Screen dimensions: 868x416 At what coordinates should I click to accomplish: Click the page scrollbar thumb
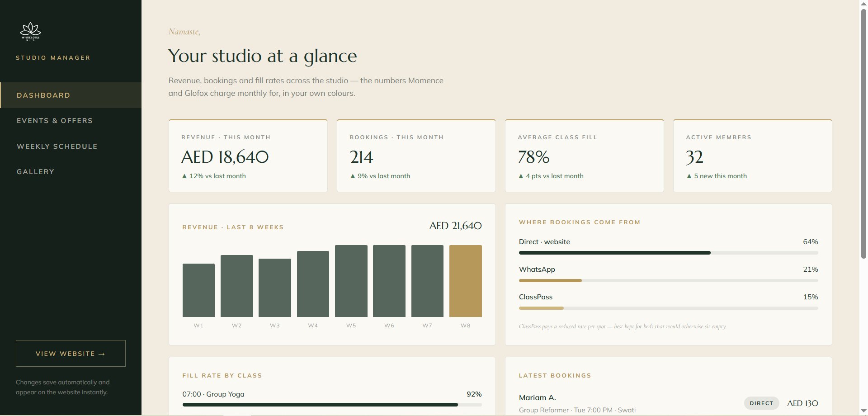tap(863, 133)
